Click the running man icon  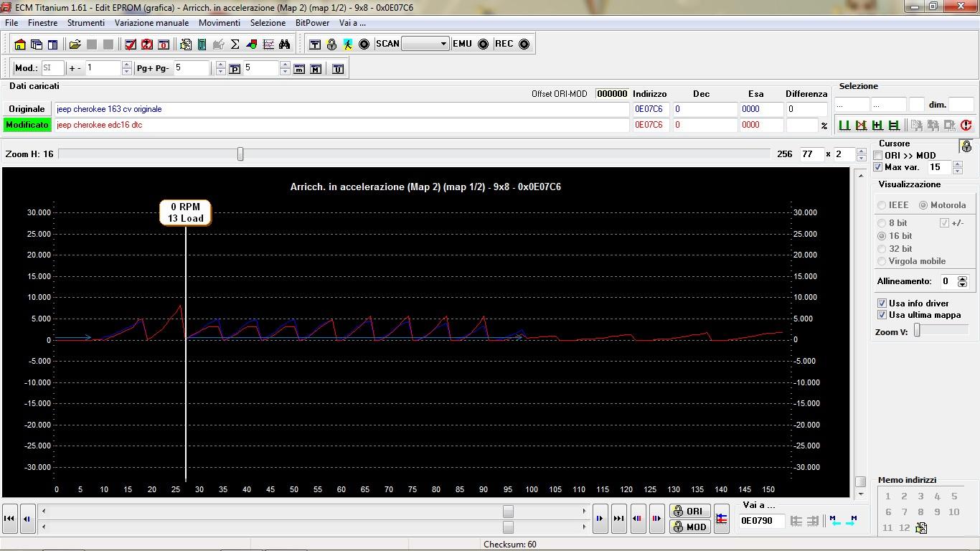pos(348,44)
